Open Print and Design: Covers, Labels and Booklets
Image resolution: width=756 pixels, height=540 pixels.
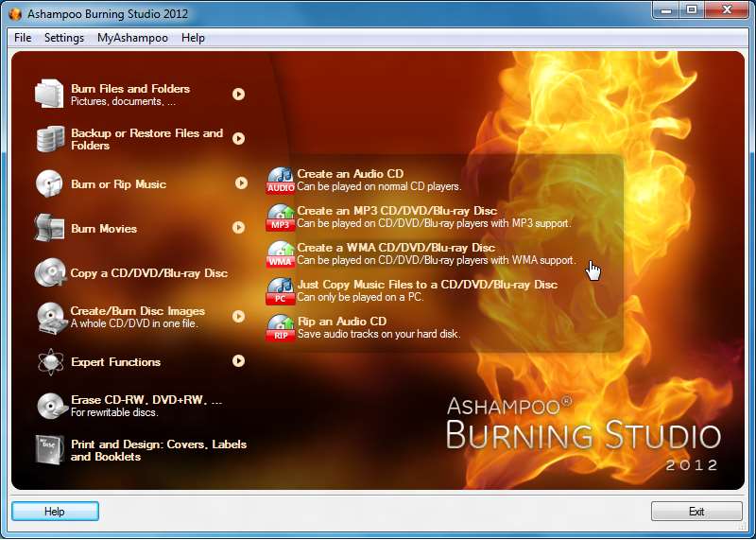coord(159,450)
